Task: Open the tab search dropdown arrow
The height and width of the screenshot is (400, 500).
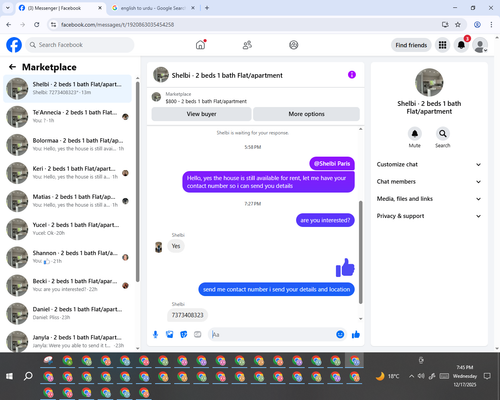Action: pyautogui.click(x=8, y=8)
